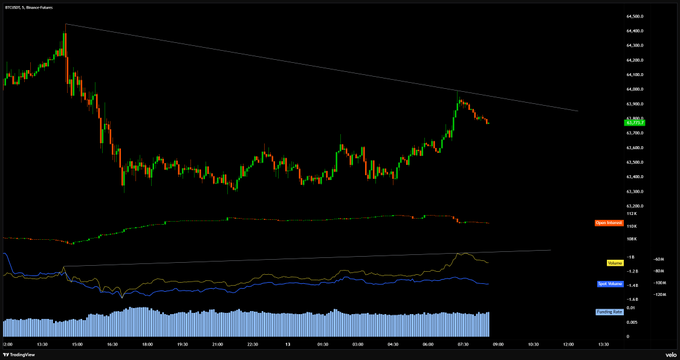Click the 63,400.0 price axis label
The width and height of the screenshot is (680, 360).
pos(634,177)
